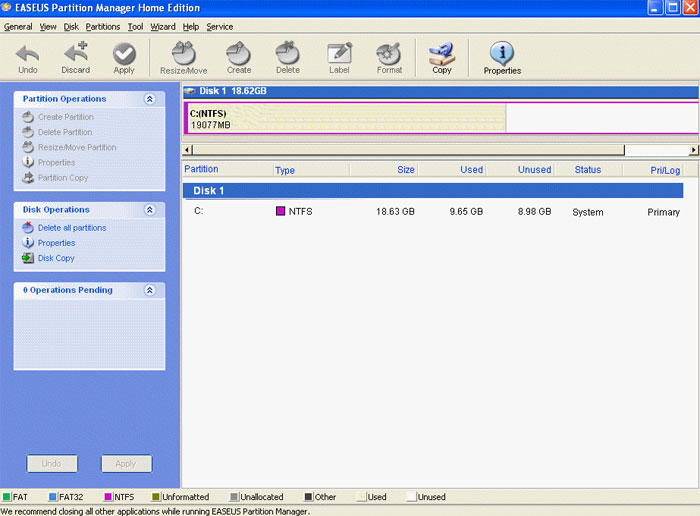Click the Disk 1 drive icon in header
Screen dimensions: 700x516
click(x=190, y=91)
